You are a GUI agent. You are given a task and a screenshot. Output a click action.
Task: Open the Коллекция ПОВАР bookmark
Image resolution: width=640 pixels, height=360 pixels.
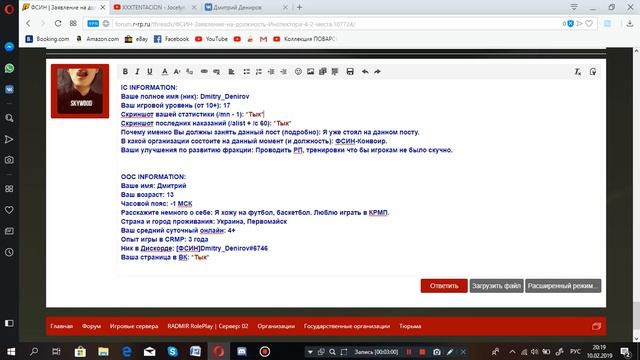coord(304,39)
